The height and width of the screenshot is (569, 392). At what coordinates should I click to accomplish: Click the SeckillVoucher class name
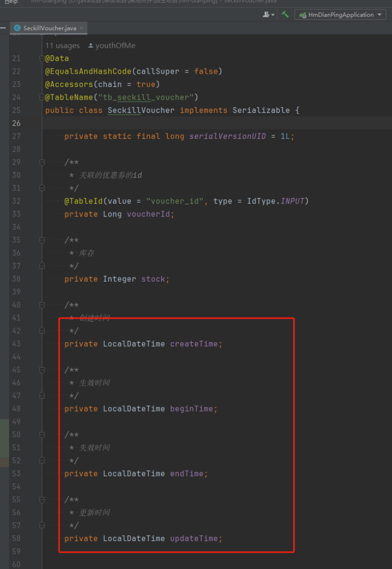[141, 110]
